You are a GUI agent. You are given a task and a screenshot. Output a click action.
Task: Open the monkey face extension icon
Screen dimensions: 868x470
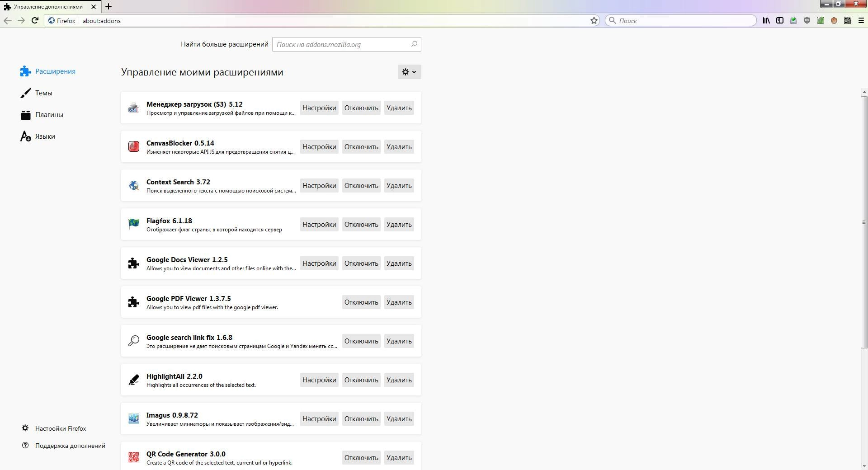tap(834, 20)
